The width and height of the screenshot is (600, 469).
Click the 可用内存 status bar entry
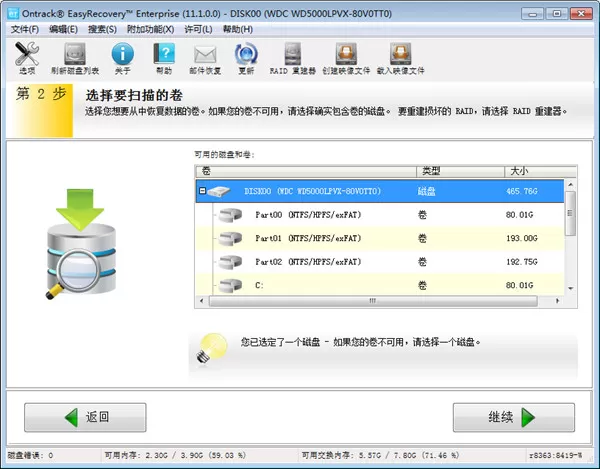[175, 456]
